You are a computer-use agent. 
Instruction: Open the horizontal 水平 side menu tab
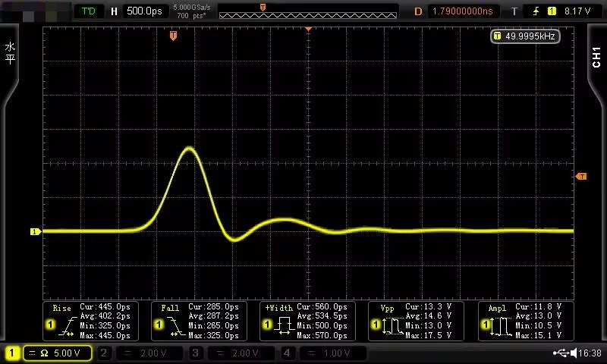[10, 53]
